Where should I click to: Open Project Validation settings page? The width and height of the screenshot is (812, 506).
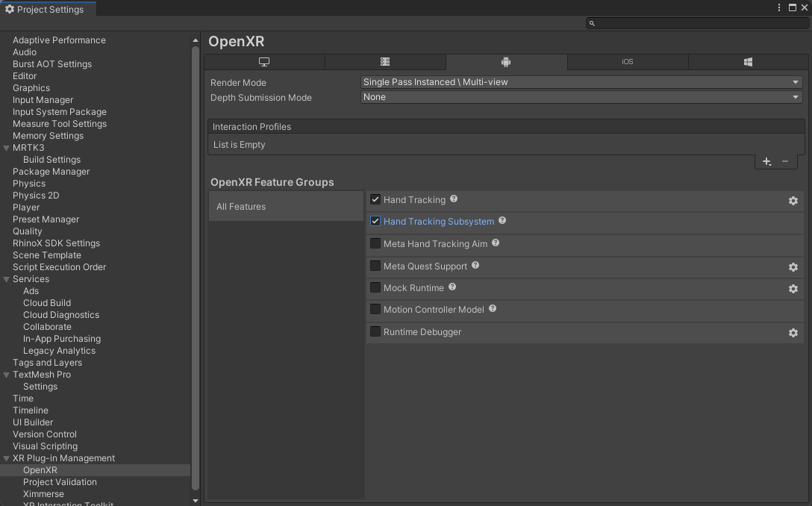tap(60, 482)
